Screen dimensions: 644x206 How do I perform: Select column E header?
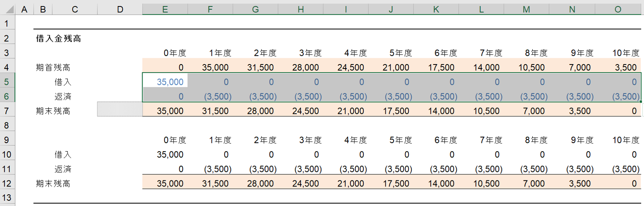point(165,9)
